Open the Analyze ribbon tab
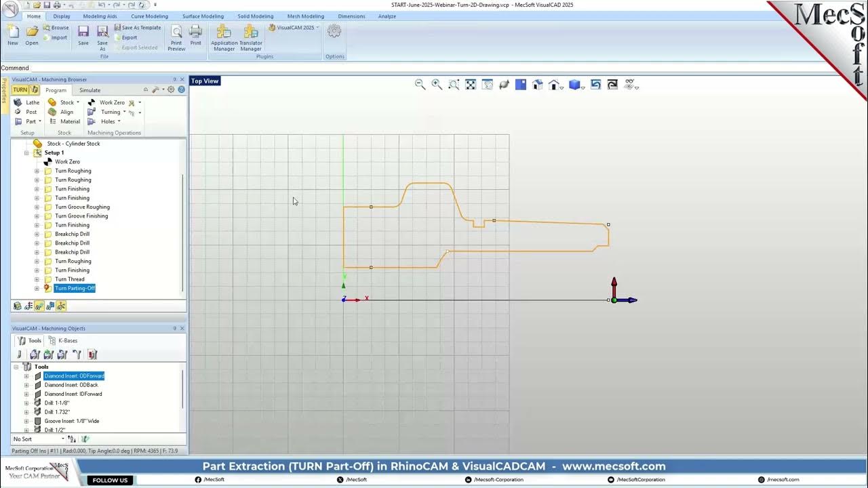 387,16
